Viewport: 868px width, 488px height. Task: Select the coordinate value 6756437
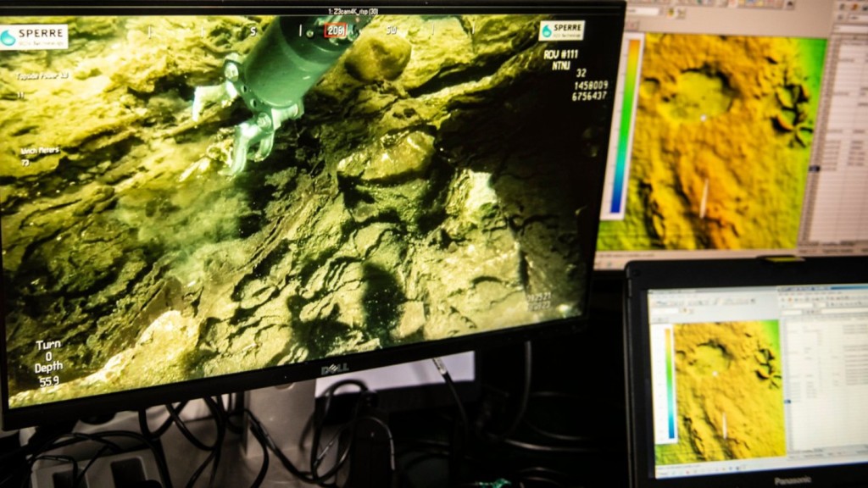point(589,97)
